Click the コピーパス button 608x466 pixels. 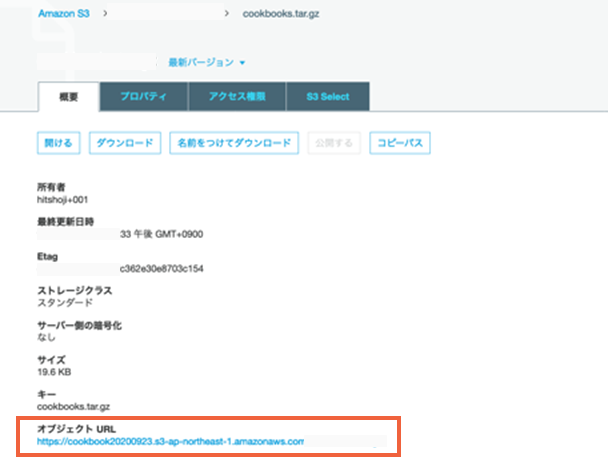[400, 143]
